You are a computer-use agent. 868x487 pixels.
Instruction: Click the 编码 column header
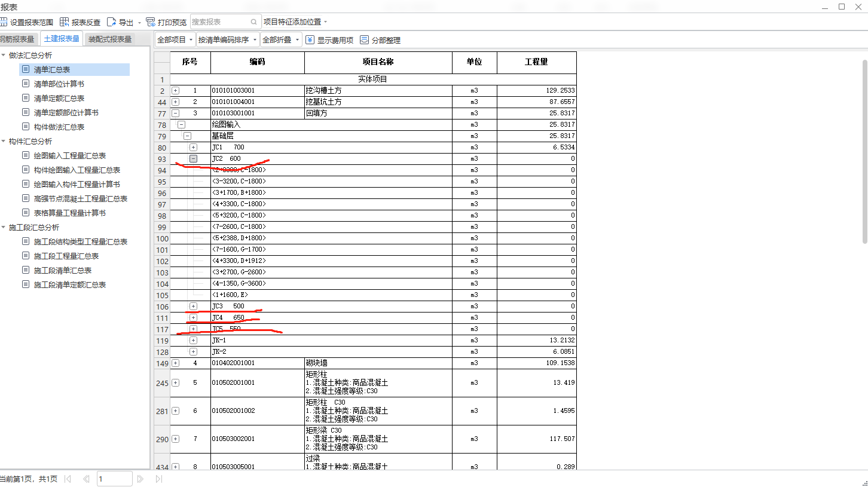point(258,62)
